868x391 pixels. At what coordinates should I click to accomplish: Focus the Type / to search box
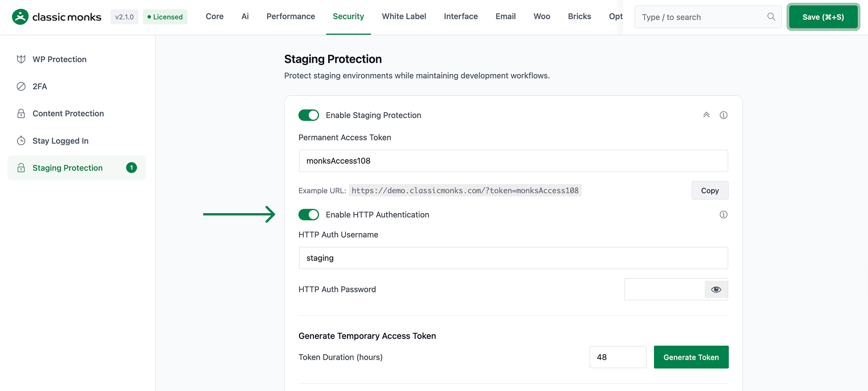point(708,17)
